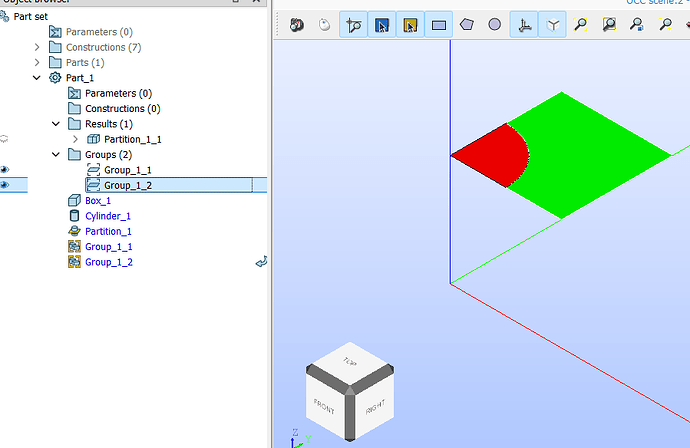
Task: Click the Fit All magnifier icon
Action: click(580, 25)
